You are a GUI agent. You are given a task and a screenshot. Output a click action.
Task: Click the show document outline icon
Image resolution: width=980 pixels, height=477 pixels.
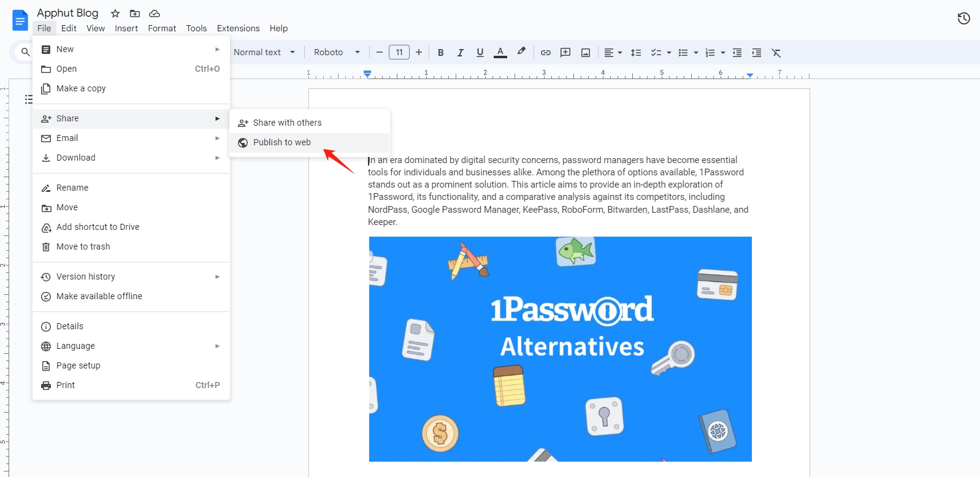(x=29, y=99)
